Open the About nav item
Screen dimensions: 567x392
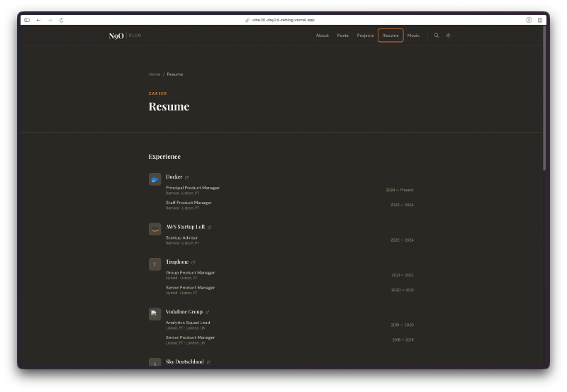tap(322, 35)
